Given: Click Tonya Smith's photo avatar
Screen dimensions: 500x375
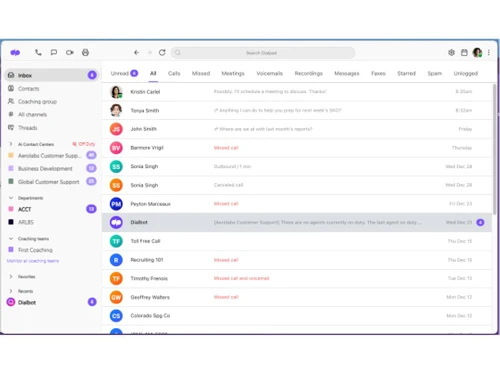Looking at the screenshot, I should tap(116, 110).
